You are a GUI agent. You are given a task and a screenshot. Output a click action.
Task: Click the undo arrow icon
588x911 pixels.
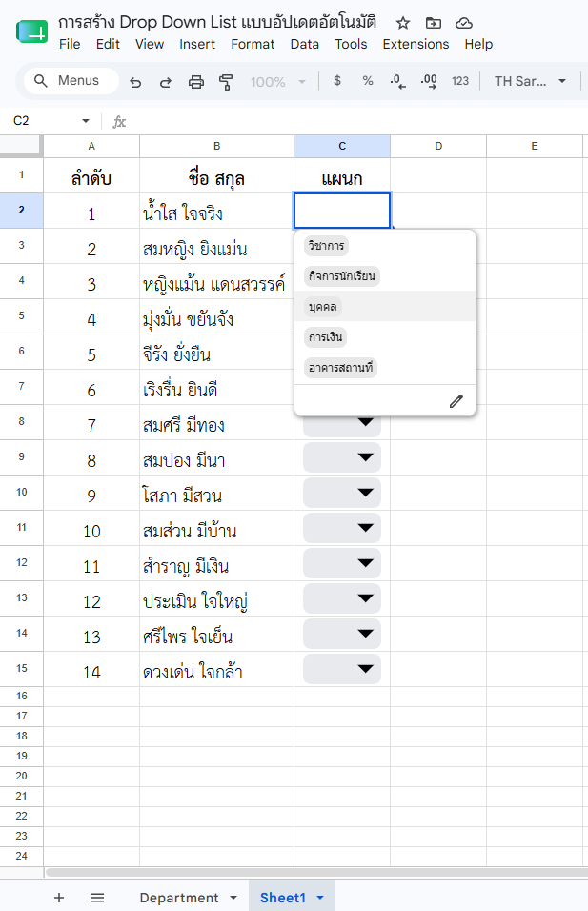135,82
